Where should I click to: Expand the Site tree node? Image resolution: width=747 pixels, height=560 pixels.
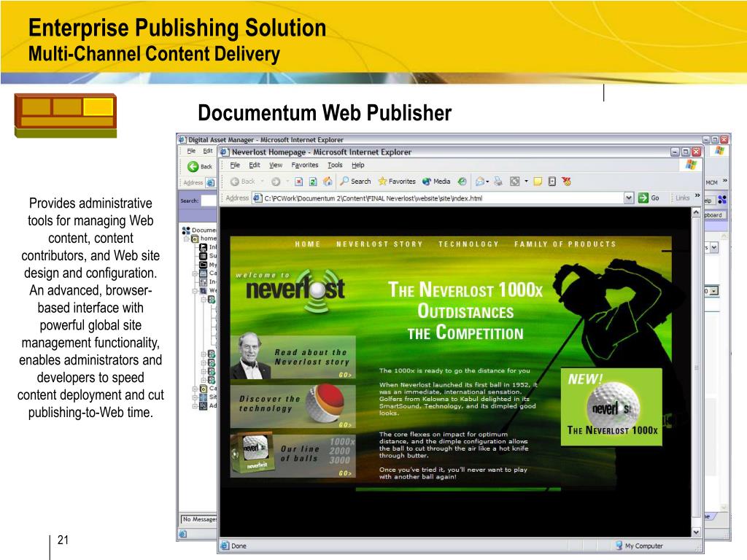pos(195,397)
